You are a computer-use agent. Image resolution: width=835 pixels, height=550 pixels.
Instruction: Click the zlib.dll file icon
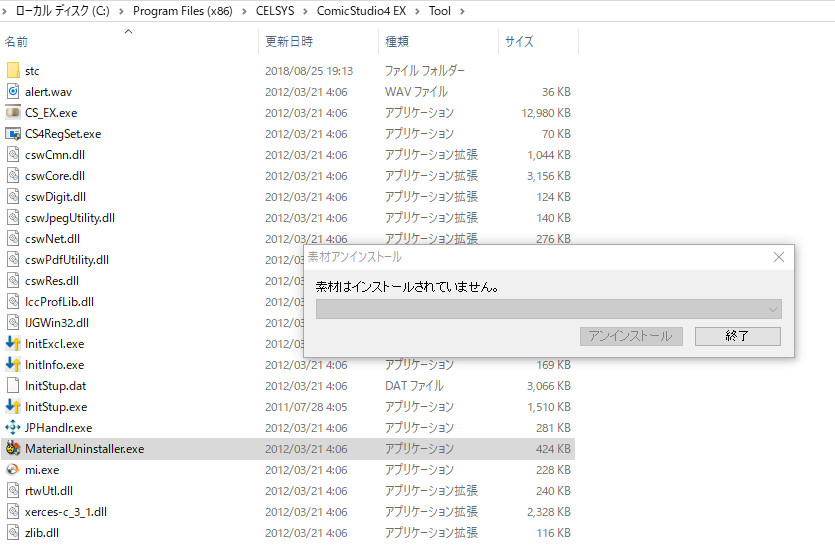(x=13, y=532)
